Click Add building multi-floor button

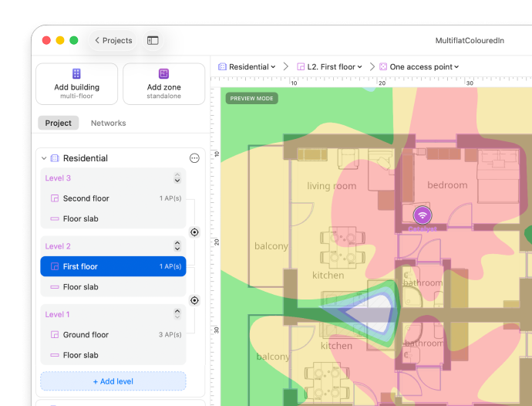coord(76,84)
